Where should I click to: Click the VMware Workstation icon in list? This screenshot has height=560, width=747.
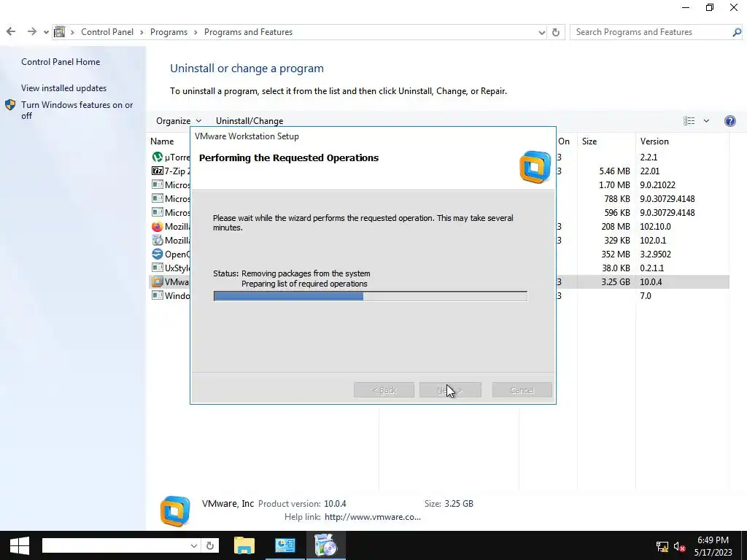[158, 281]
